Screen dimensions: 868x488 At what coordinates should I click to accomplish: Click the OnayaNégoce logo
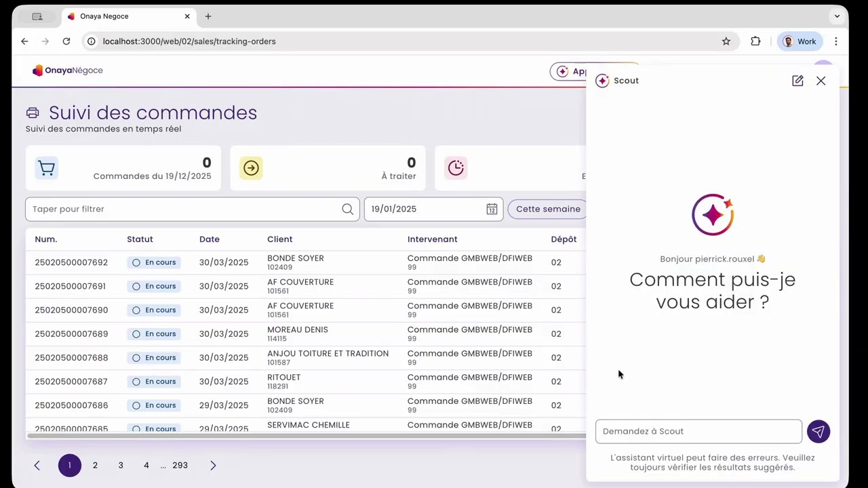68,70
